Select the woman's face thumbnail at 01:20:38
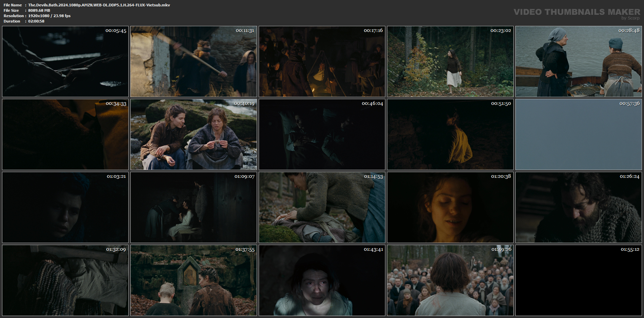This screenshot has width=644, height=318. click(450, 207)
